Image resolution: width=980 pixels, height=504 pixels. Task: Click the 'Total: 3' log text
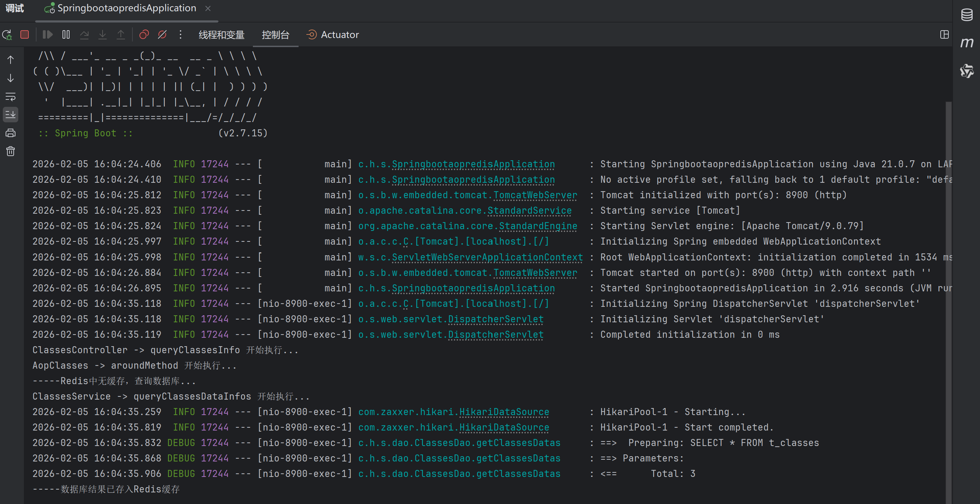673,473
